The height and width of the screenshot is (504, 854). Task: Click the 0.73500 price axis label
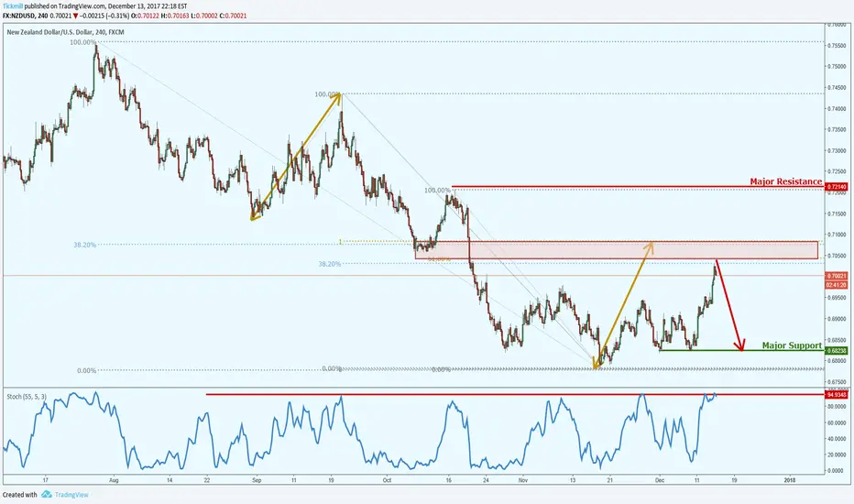click(x=837, y=130)
